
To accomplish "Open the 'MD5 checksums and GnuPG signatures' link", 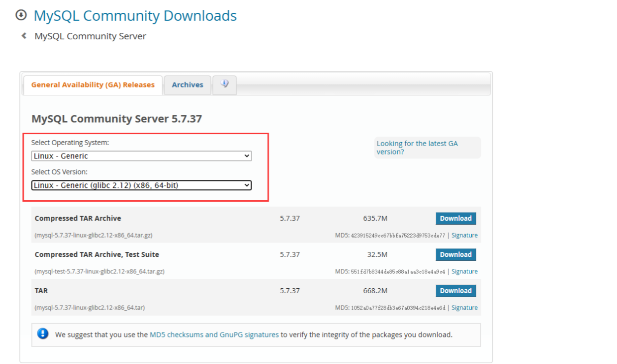I will coord(214,334).
